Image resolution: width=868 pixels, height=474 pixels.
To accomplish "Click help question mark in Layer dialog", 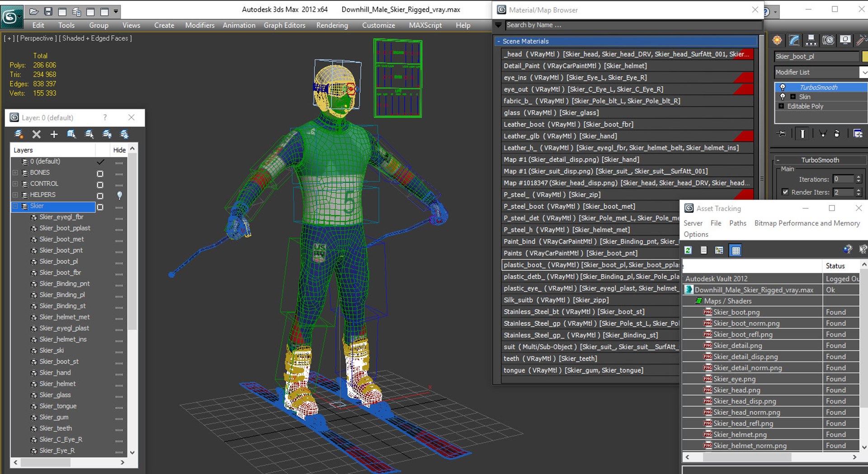I will pos(105,117).
